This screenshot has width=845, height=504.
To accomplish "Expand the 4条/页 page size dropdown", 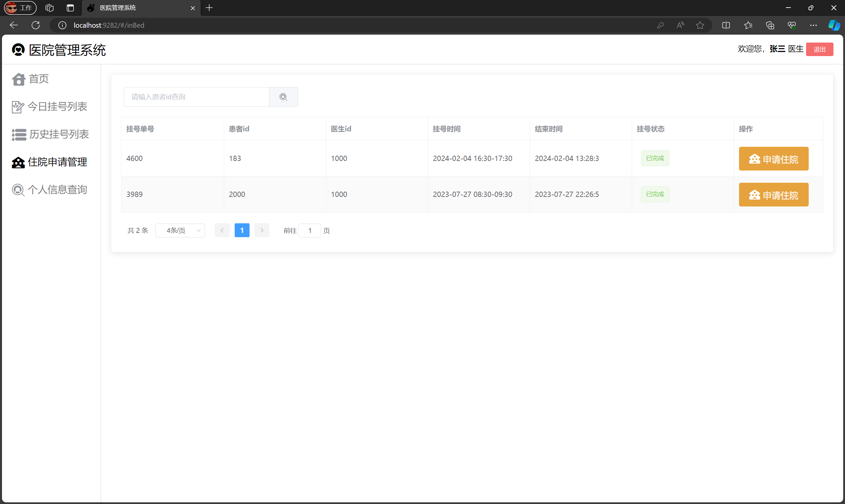I will 180,231.
